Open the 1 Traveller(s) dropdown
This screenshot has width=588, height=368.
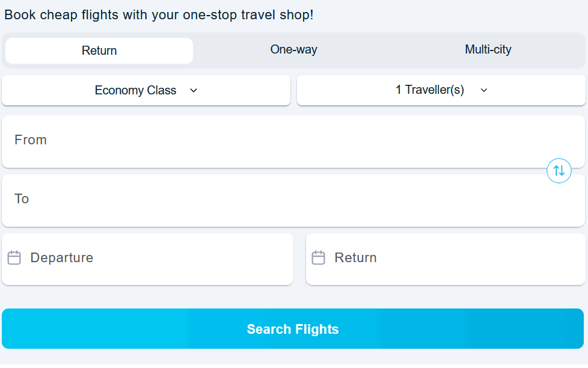440,90
